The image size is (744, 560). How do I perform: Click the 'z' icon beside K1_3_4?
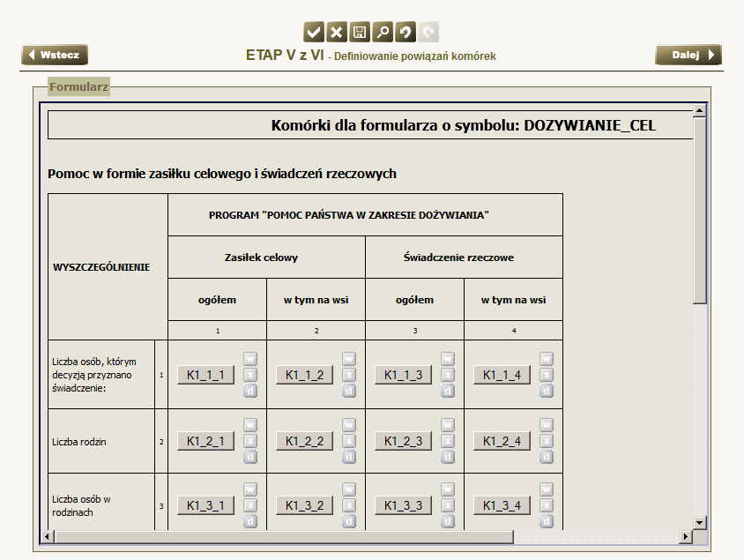[x=547, y=505]
